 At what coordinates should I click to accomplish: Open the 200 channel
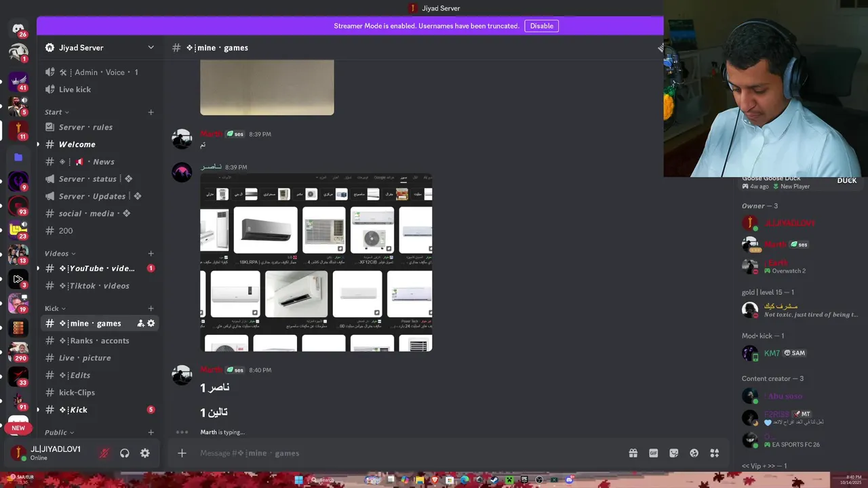(100, 230)
